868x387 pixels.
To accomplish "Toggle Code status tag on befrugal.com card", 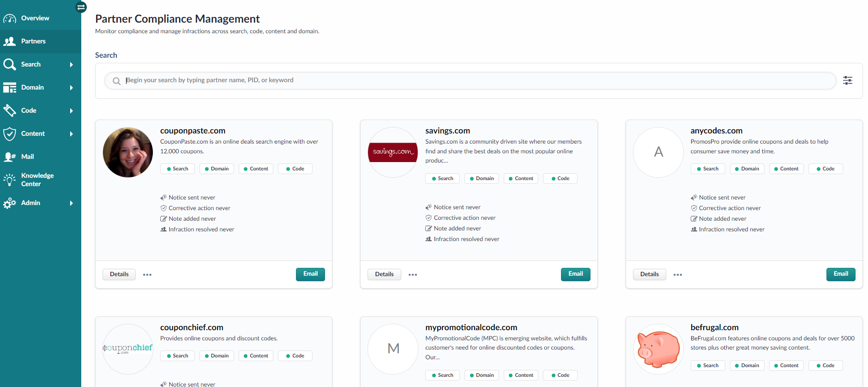I will pyautogui.click(x=826, y=366).
